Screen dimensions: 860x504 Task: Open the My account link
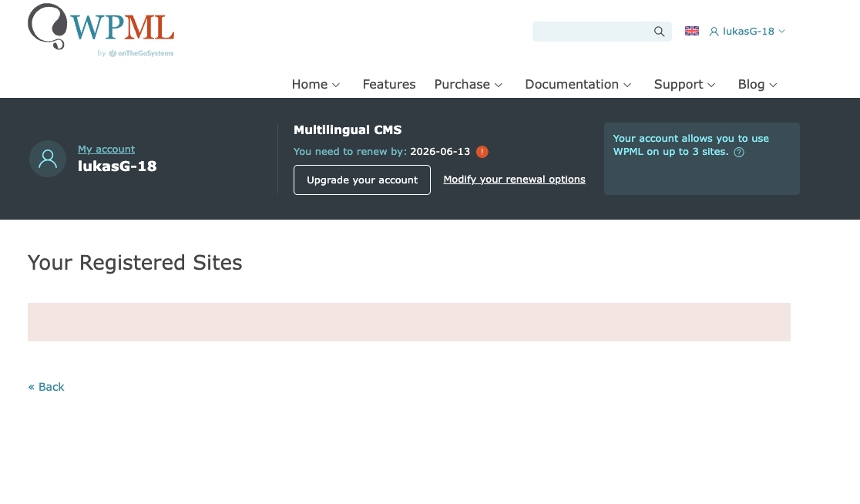(106, 150)
